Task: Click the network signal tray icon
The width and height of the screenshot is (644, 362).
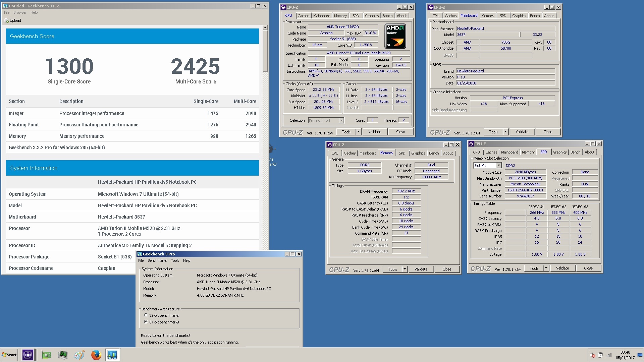Action: [609, 355]
